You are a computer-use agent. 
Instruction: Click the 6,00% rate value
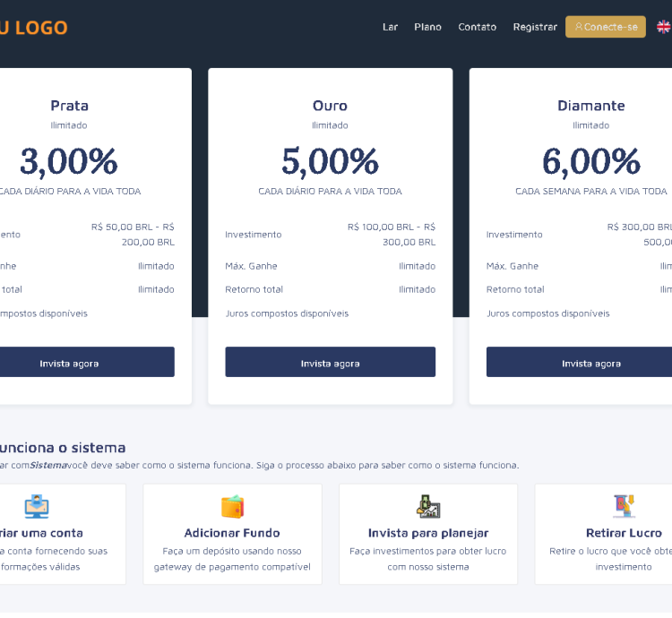(x=591, y=162)
